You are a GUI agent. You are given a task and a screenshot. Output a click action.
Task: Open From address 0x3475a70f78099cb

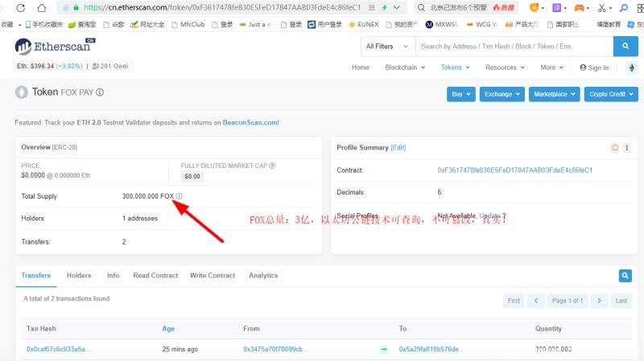pos(275,349)
